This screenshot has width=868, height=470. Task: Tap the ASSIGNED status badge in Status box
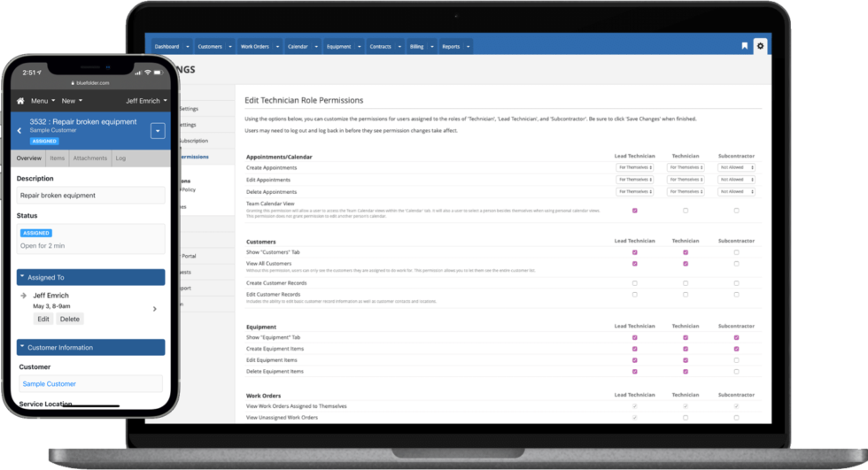coord(36,233)
